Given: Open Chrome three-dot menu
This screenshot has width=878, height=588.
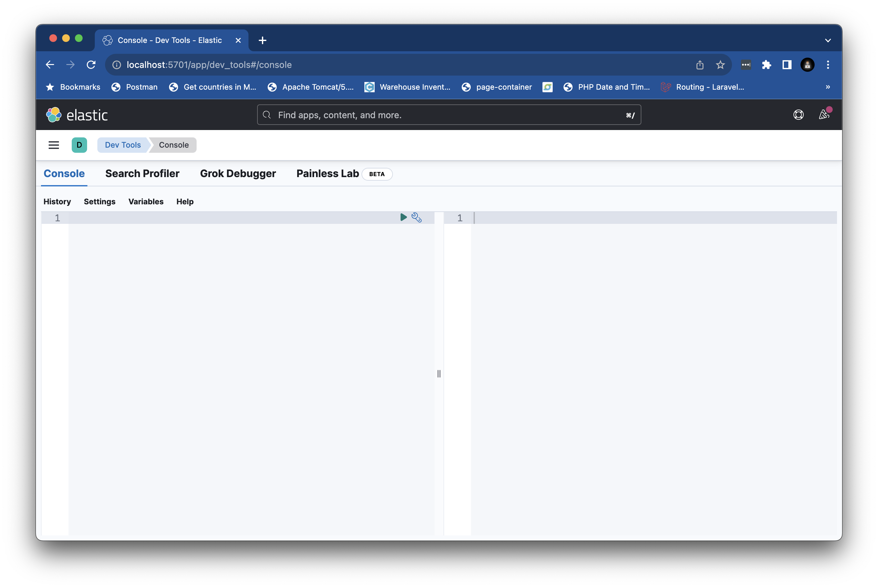Looking at the screenshot, I should point(828,65).
